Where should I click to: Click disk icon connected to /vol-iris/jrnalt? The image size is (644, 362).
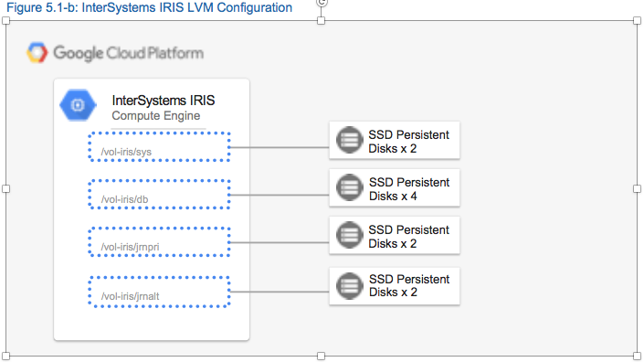coord(350,285)
